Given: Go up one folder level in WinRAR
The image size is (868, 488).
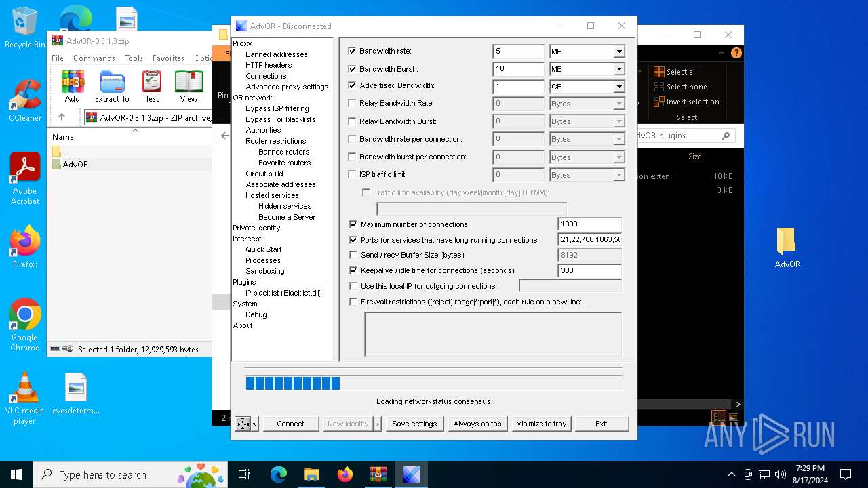Looking at the screenshot, I should pos(61,117).
